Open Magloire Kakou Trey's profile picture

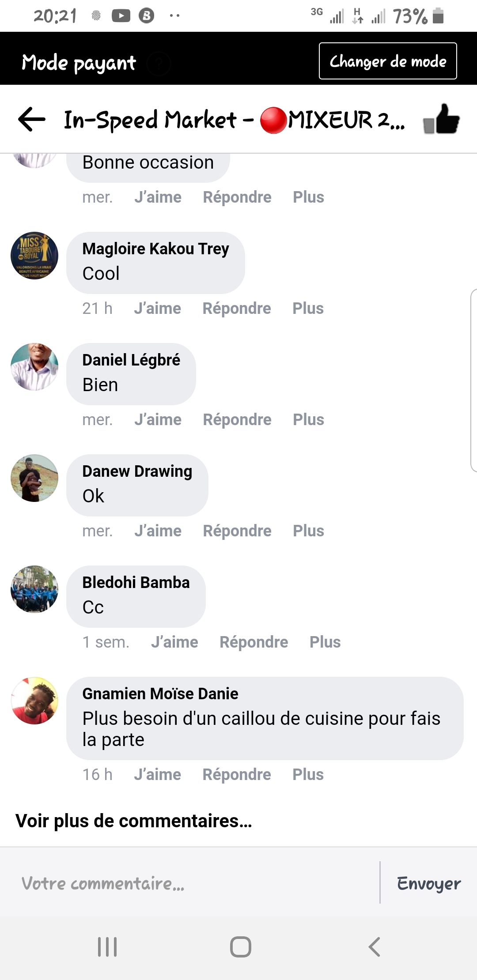point(34,256)
